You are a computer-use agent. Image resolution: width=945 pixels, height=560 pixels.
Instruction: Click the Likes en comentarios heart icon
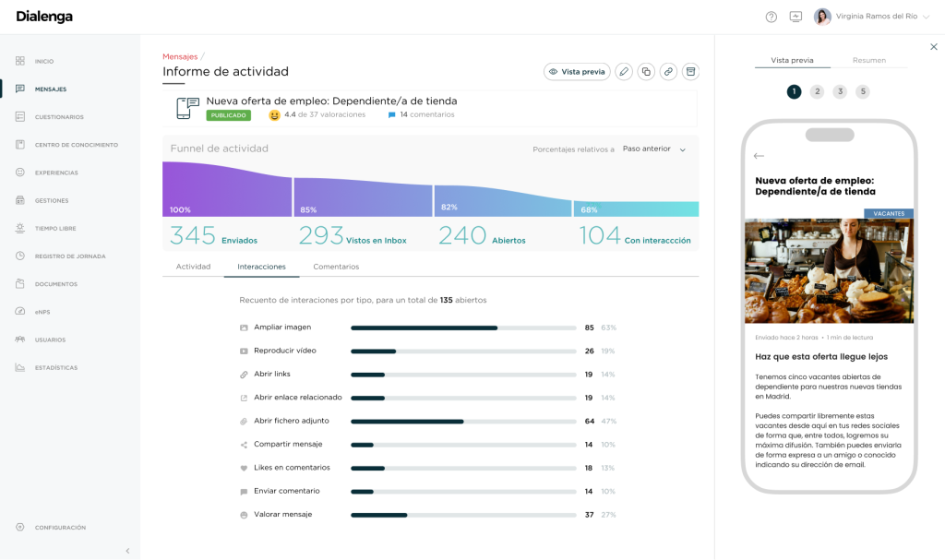[244, 468]
